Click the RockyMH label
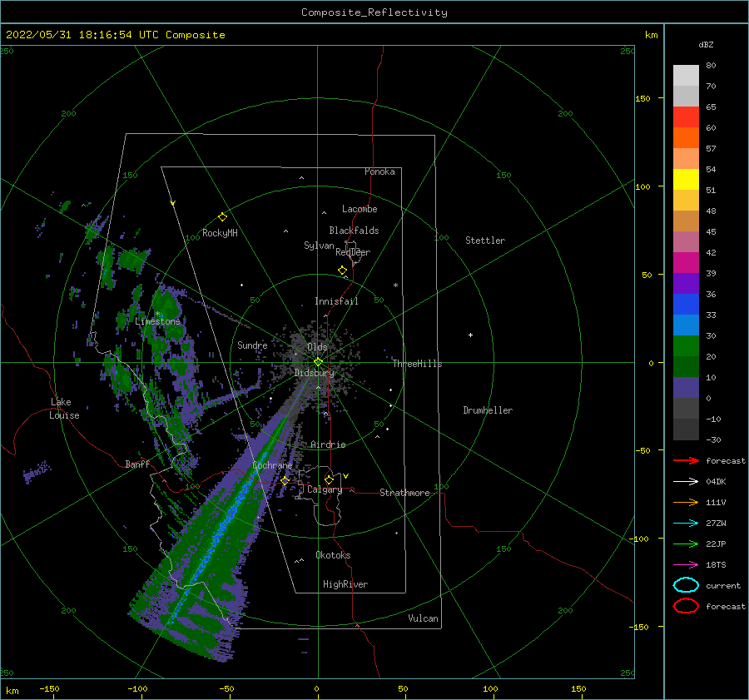 [x=220, y=233]
